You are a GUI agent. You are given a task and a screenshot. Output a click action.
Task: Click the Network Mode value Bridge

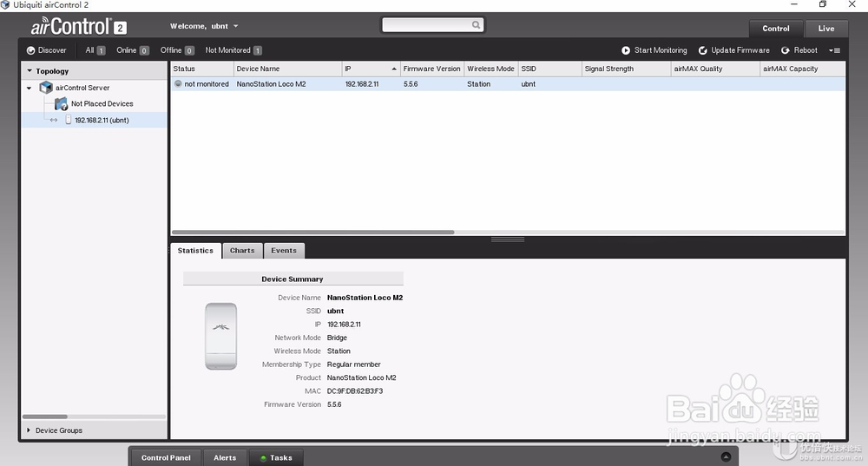point(337,338)
